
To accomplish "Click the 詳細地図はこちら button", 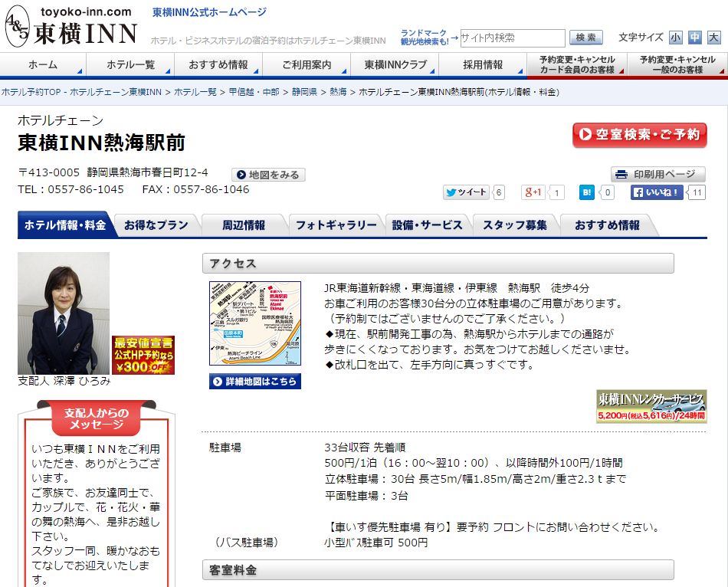I will tap(255, 382).
